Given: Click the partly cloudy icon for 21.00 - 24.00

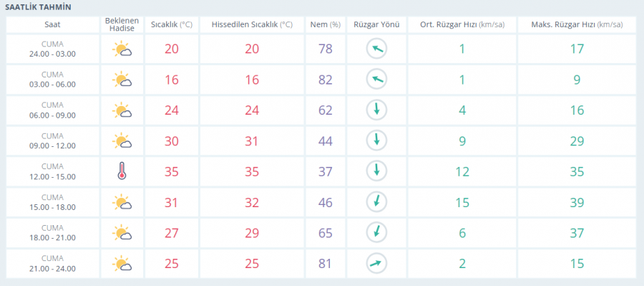Looking at the screenshot, I should coord(122,263).
